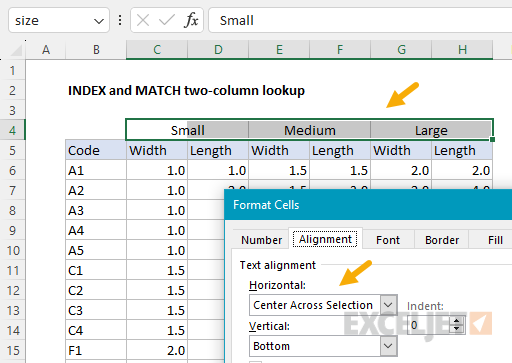Select column C header

157,50
